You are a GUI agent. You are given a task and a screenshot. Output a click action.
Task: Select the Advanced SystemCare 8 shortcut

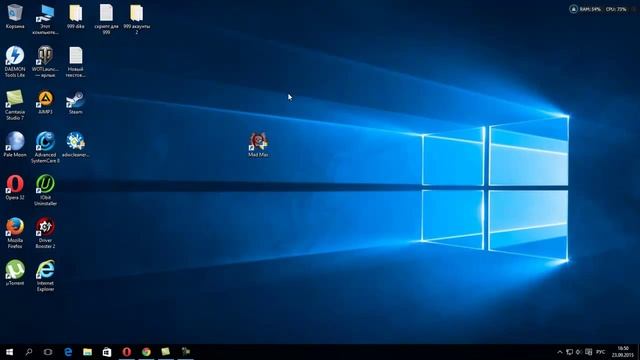[x=45, y=147]
